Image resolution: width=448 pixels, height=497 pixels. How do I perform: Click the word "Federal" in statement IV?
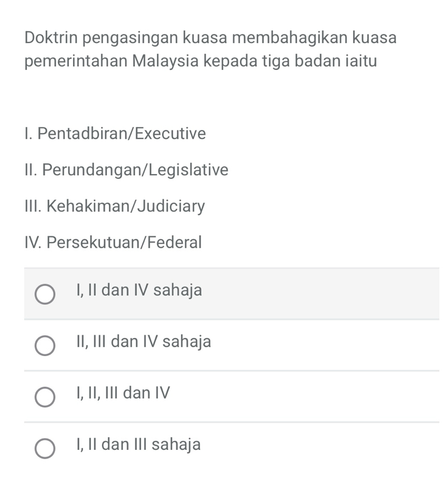(175, 243)
